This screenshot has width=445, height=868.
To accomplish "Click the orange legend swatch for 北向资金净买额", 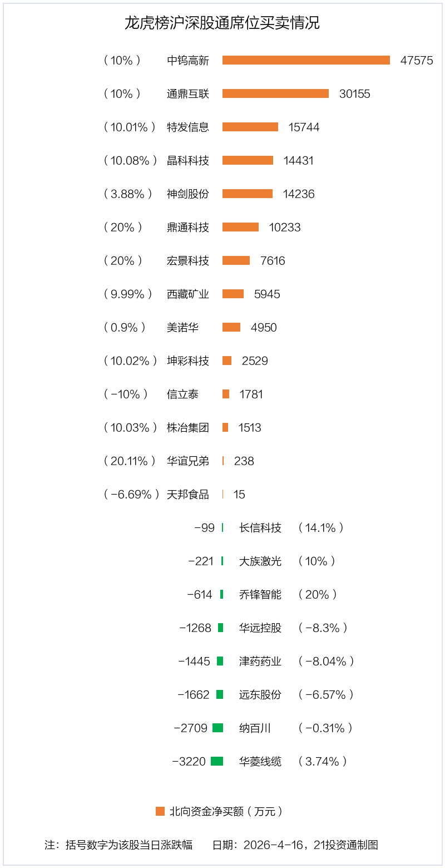I will [x=160, y=811].
